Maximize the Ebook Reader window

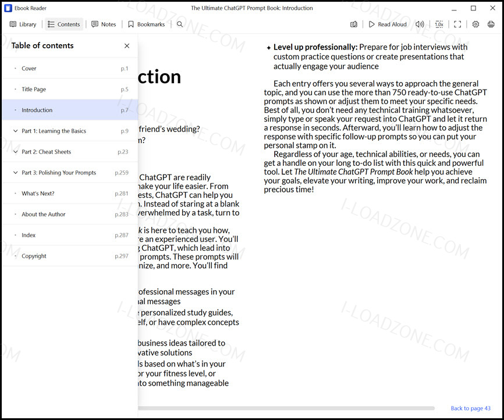click(473, 8)
